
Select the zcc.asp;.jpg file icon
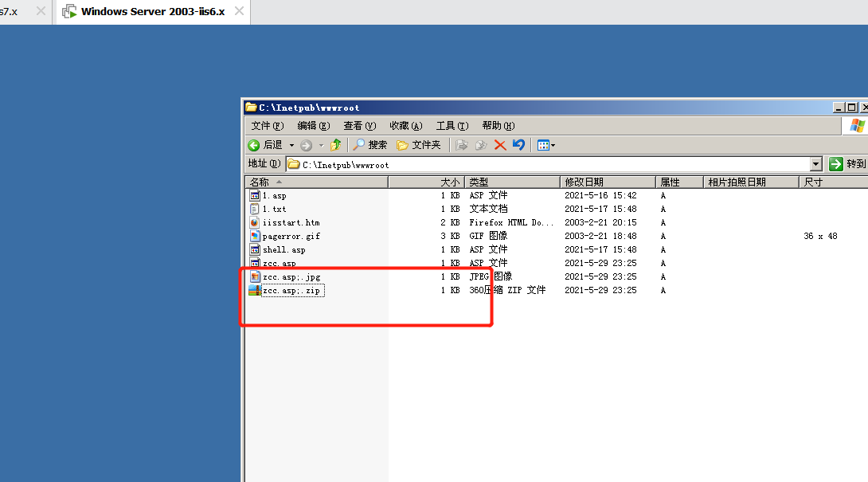click(255, 276)
